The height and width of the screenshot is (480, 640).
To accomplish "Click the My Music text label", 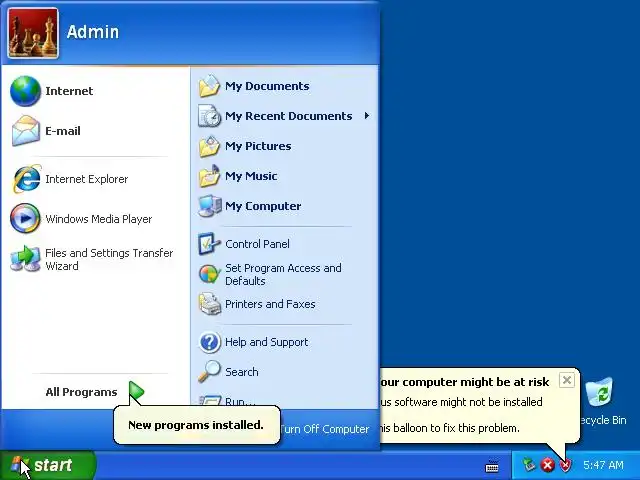I will coord(251,176).
